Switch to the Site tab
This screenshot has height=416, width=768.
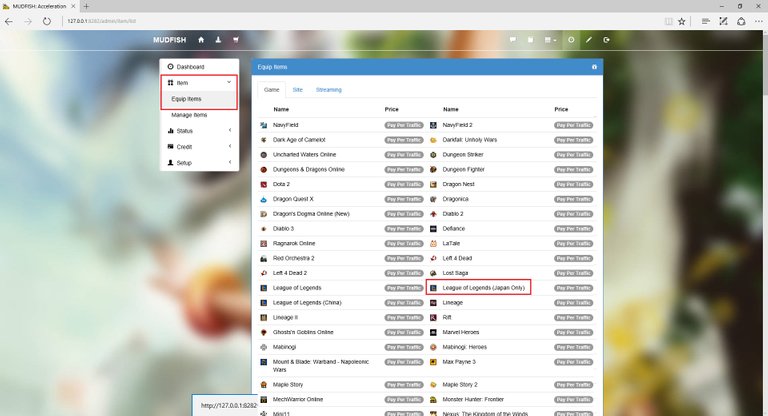[298, 90]
